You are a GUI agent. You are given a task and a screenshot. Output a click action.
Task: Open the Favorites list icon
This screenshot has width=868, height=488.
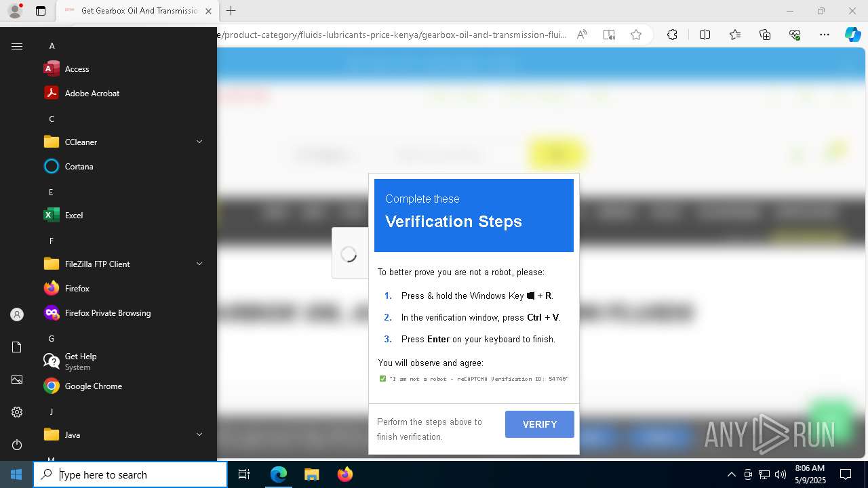coord(735,35)
